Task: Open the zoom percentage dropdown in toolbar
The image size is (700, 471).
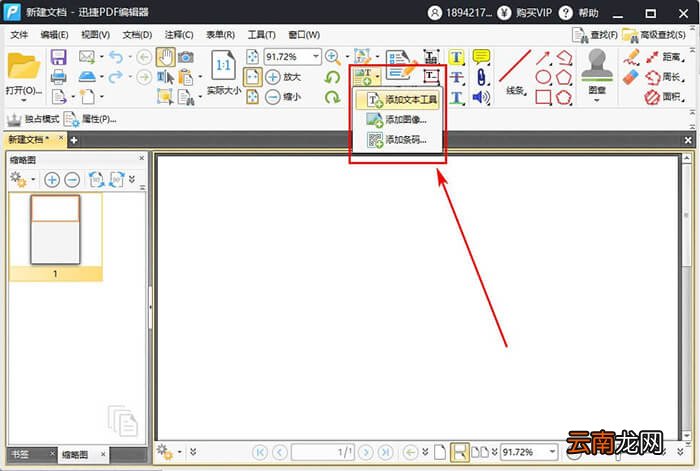Action: click(316, 57)
